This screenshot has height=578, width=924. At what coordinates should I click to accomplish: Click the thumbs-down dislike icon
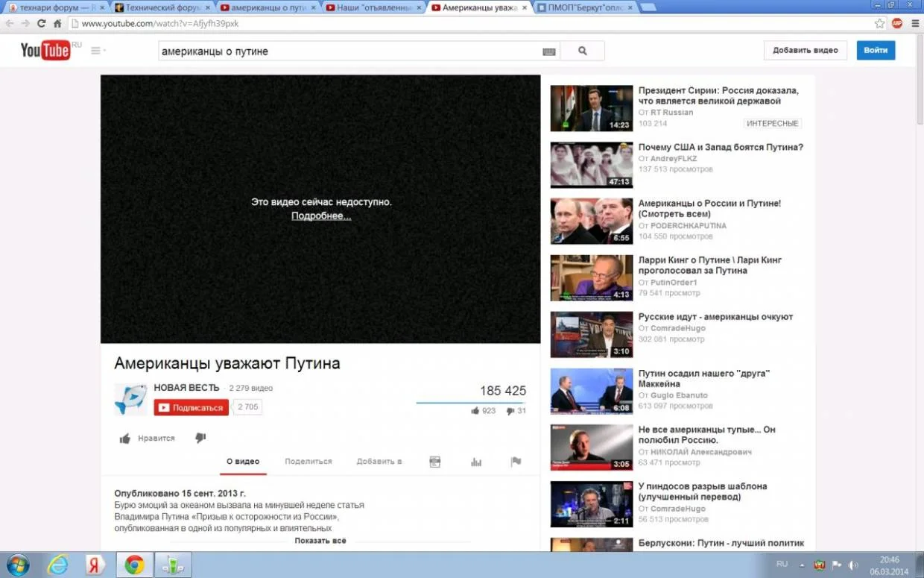pos(200,438)
